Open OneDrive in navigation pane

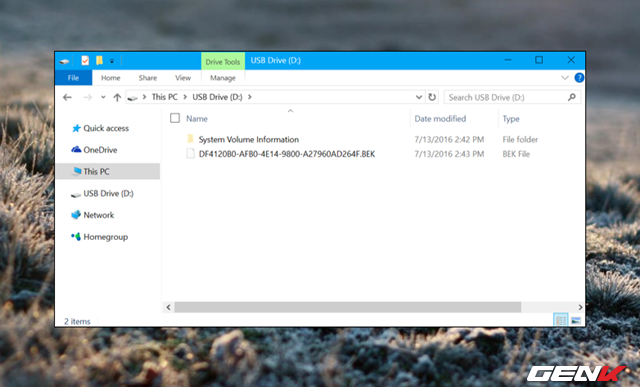(x=100, y=150)
